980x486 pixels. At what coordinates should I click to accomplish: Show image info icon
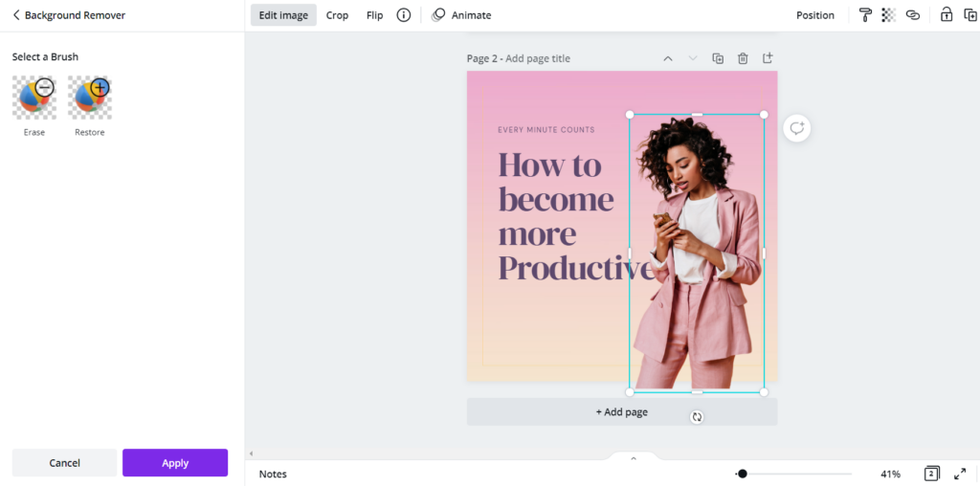404,15
